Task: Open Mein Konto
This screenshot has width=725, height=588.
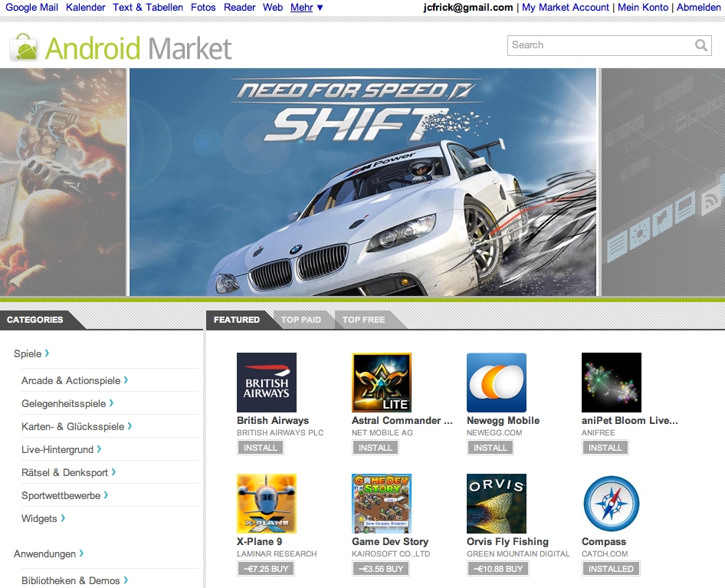Action: (643, 8)
